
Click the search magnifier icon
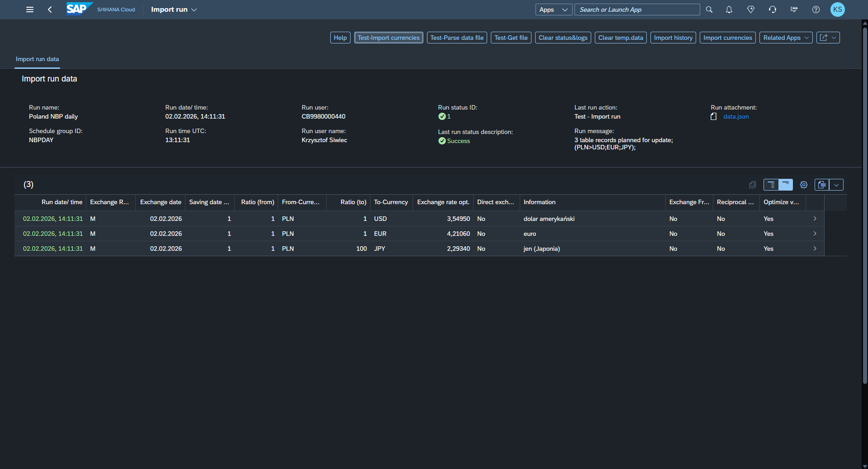click(x=709, y=10)
